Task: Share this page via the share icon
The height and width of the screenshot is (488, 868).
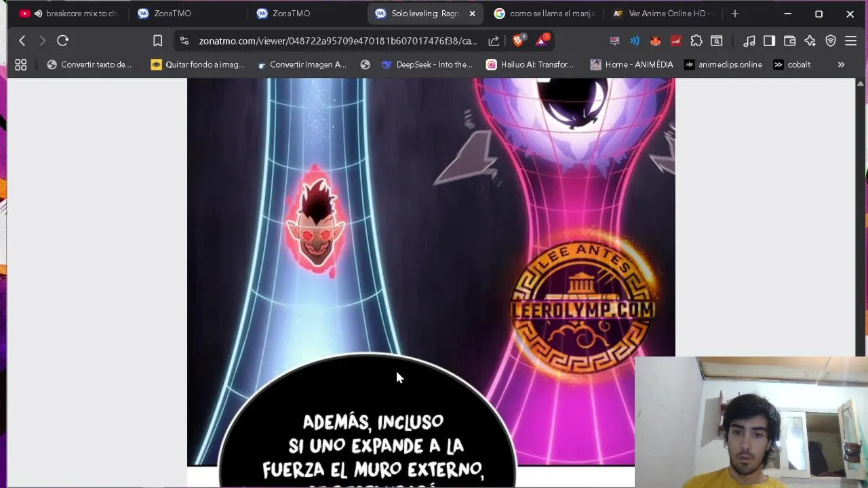Action: 494,41
